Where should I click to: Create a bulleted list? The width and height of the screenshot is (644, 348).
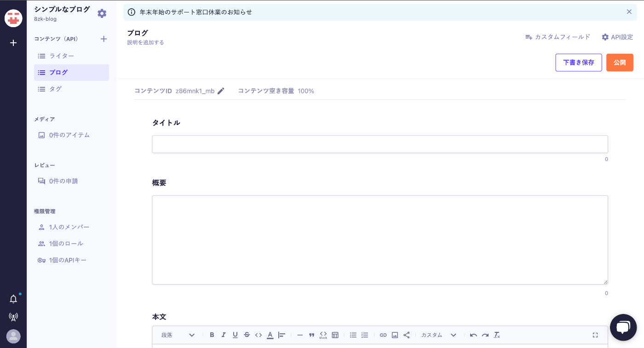[353, 335]
